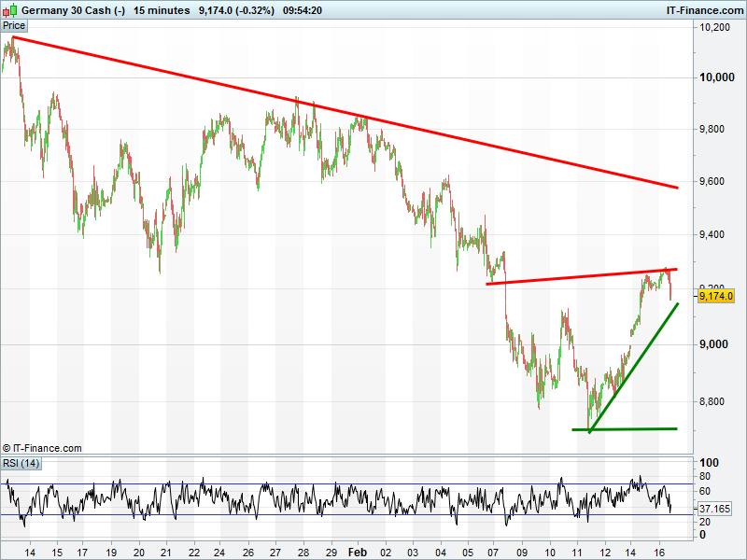Open the IT-Finance.com link at top right

pos(705,10)
